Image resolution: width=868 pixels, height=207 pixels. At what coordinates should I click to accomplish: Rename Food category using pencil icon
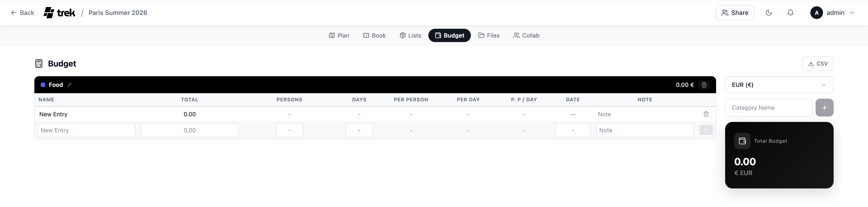click(x=69, y=85)
